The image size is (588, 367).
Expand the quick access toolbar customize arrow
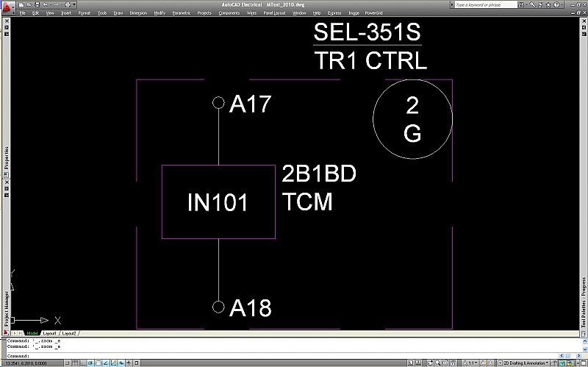pyautogui.click(x=74, y=4)
